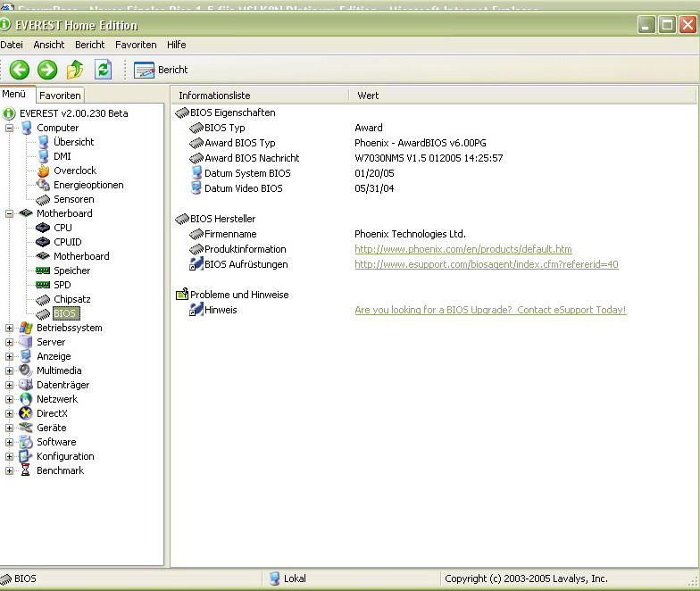Follow the Contact eSupport Today link
This screenshot has width=700, height=591.
pyautogui.click(x=490, y=310)
